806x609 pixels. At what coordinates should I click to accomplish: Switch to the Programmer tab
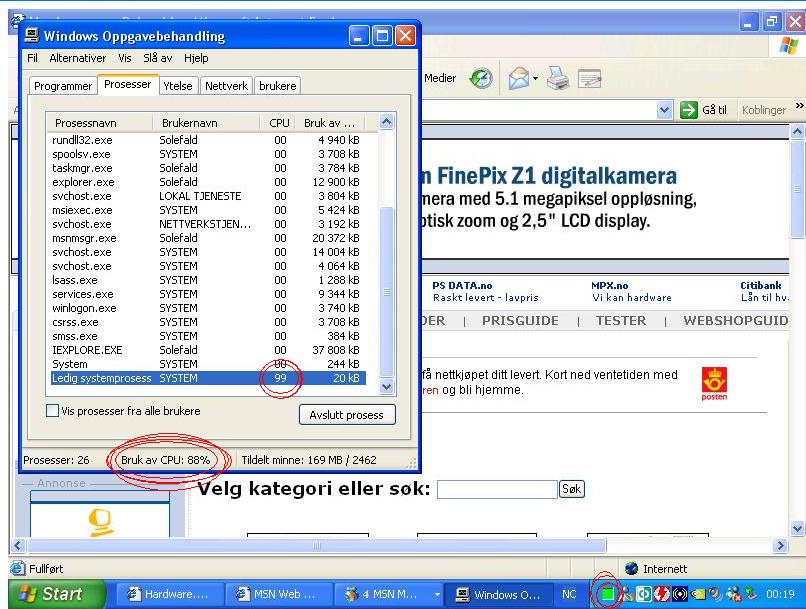(63, 86)
